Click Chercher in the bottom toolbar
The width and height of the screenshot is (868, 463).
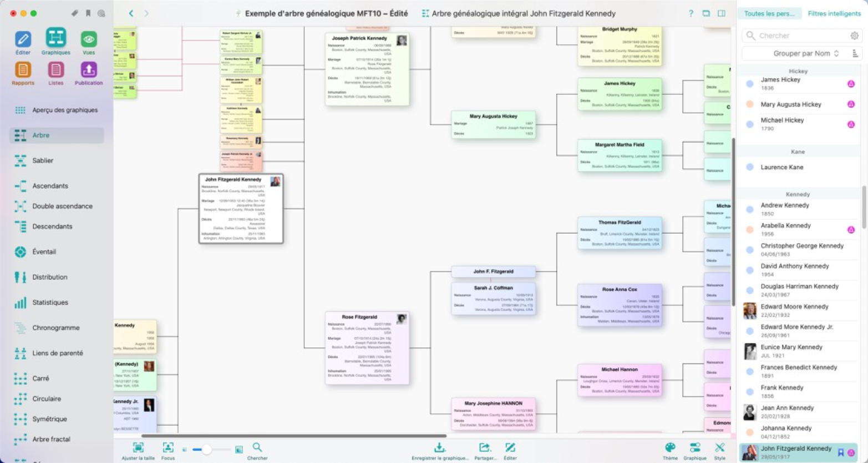pyautogui.click(x=257, y=451)
